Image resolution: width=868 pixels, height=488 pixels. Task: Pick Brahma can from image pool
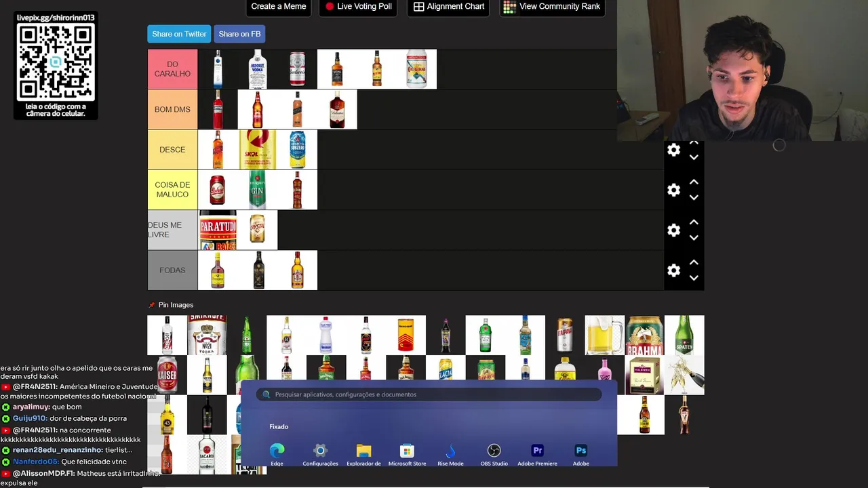point(644,335)
